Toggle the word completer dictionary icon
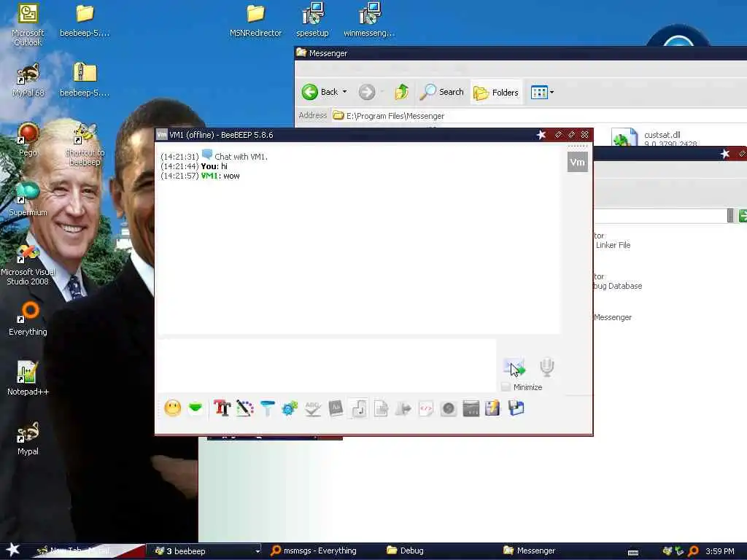 tap(336, 408)
